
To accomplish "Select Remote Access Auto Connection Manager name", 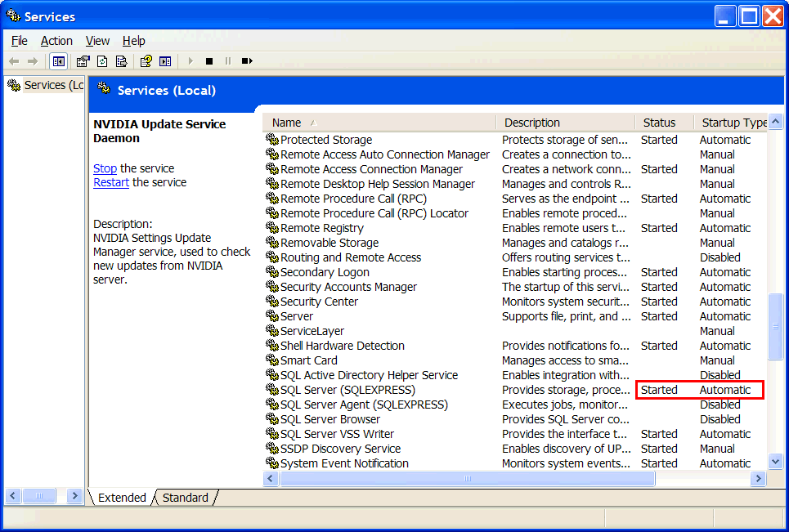I will point(385,154).
